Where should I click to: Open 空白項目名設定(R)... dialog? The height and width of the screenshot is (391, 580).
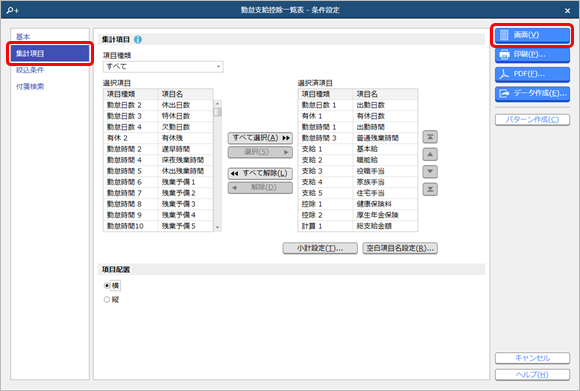[400, 248]
